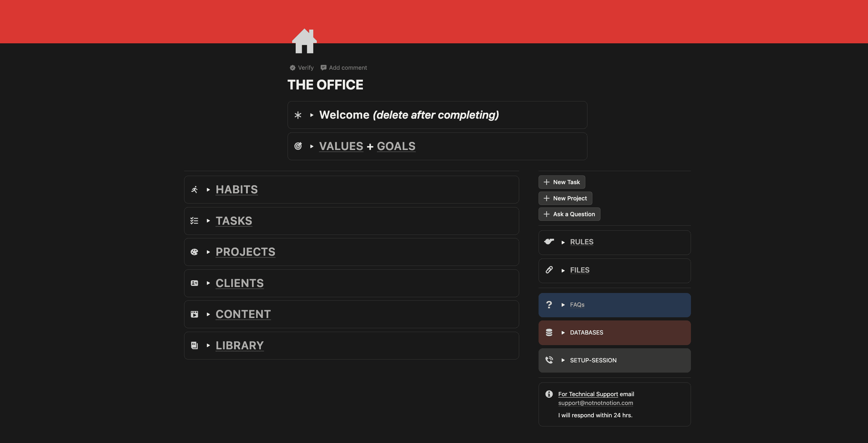Viewport: 868px width, 443px height.
Task: Click the target icon beside VALUES + GOALS
Action: coord(298,146)
